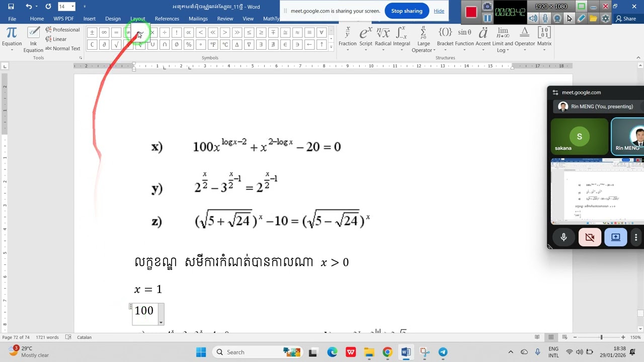Switch to the Insert tab
This screenshot has width=644, height=362.
(90, 19)
